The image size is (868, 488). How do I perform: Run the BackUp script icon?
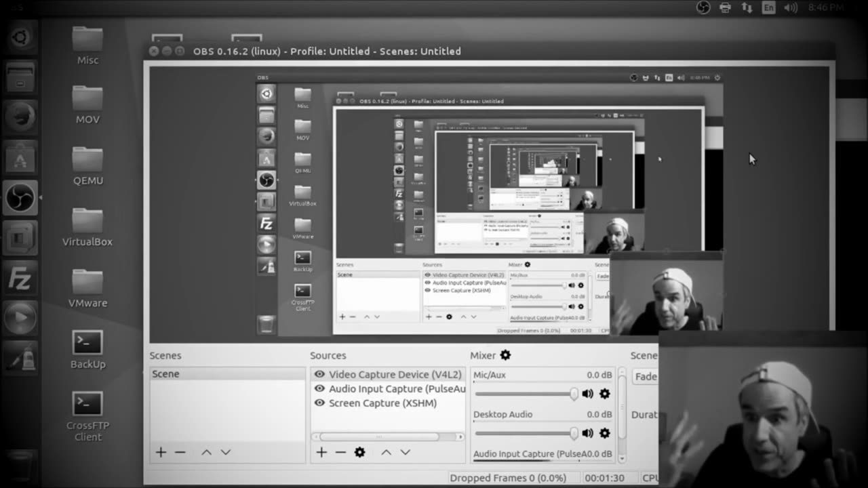click(87, 350)
